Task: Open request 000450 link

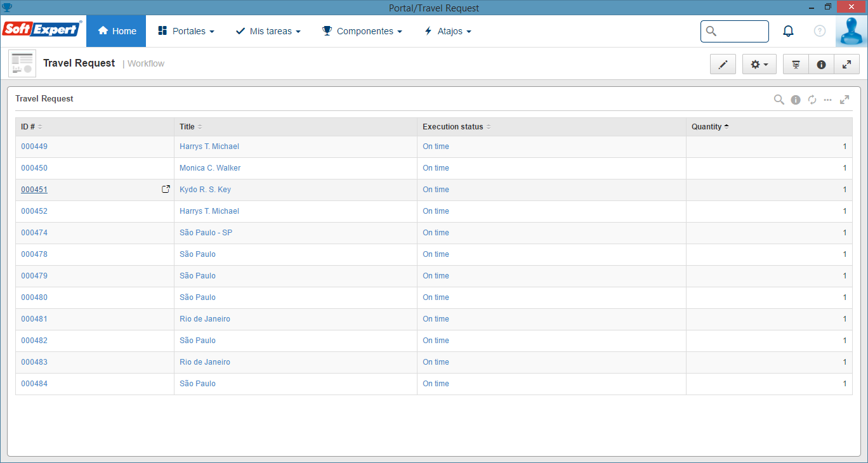Action: point(34,168)
